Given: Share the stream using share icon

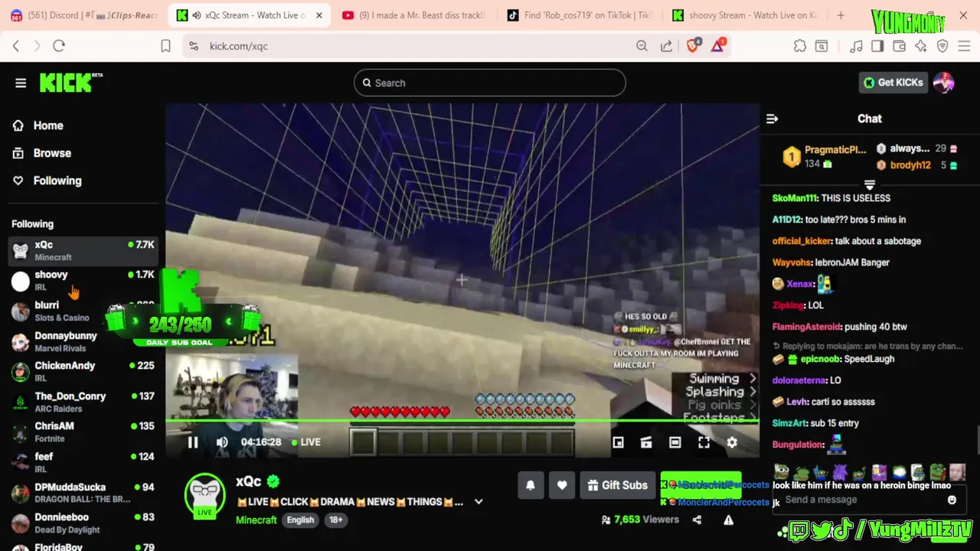Looking at the screenshot, I should [697, 520].
